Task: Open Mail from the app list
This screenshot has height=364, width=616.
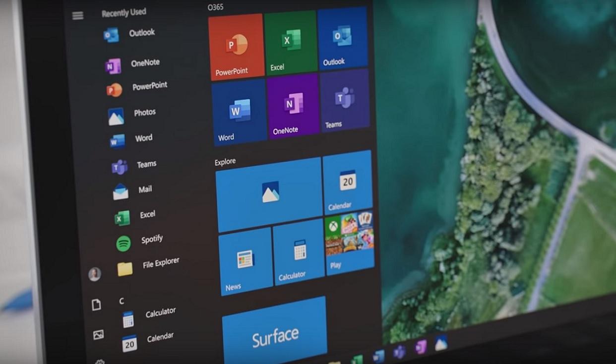Action: click(x=132, y=190)
